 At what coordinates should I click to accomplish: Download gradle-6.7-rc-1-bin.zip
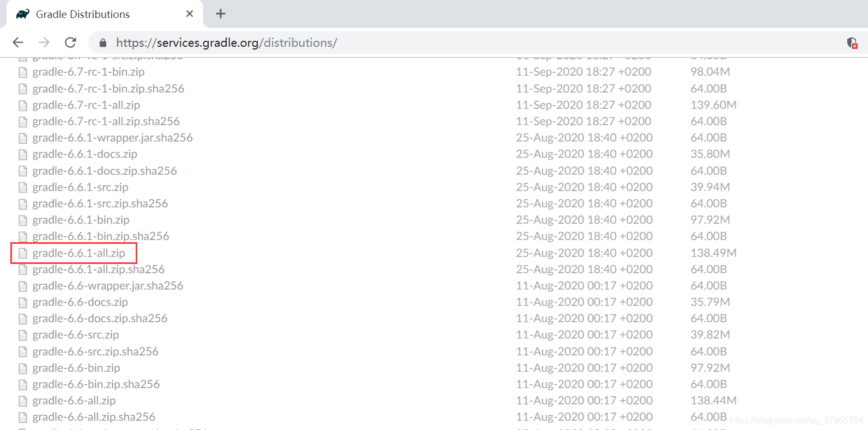click(x=88, y=72)
